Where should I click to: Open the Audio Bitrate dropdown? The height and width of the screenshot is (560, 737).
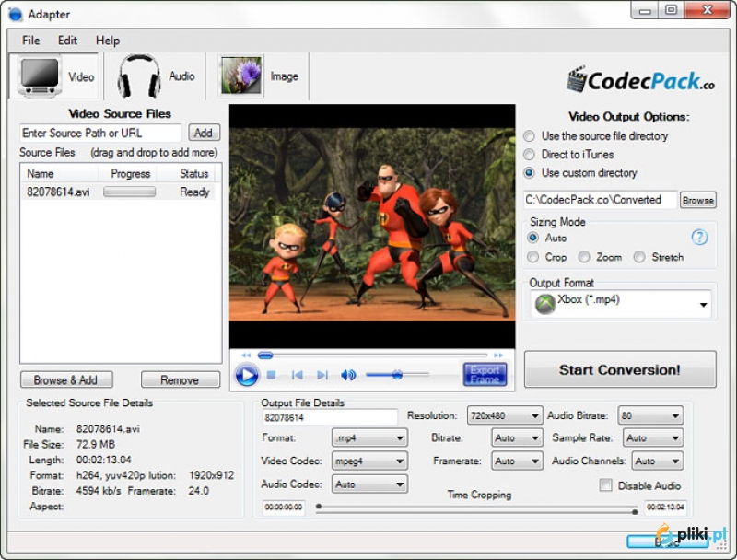(x=650, y=415)
